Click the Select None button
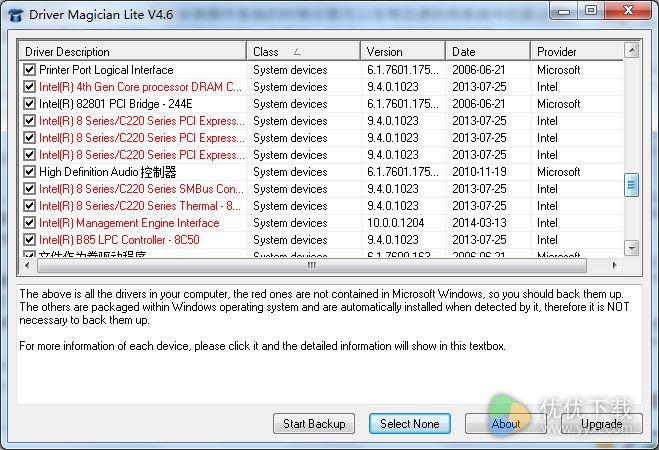This screenshot has width=659, height=450. coord(410,424)
